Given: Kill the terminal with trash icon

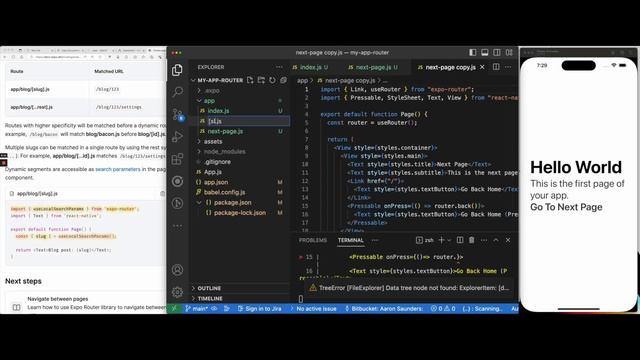Looking at the screenshot, I should click(x=471, y=240).
